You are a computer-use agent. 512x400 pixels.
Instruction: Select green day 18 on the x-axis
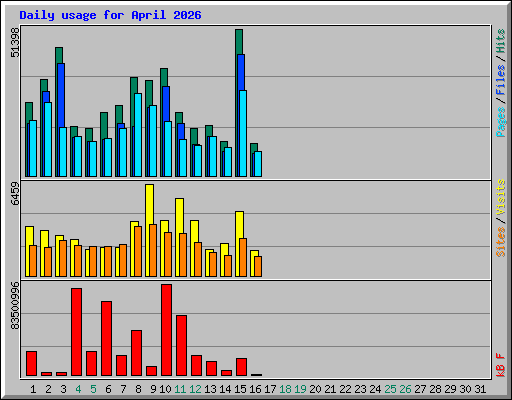point(285,389)
